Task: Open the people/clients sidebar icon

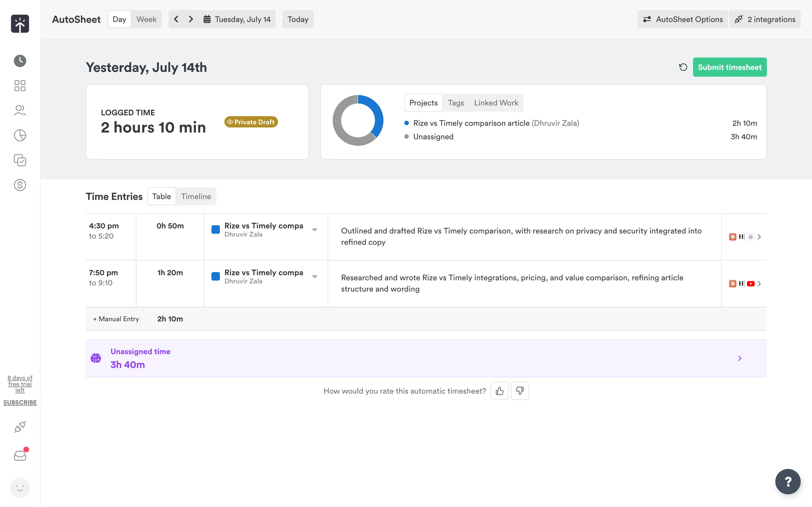Action: tap(20, 110)
